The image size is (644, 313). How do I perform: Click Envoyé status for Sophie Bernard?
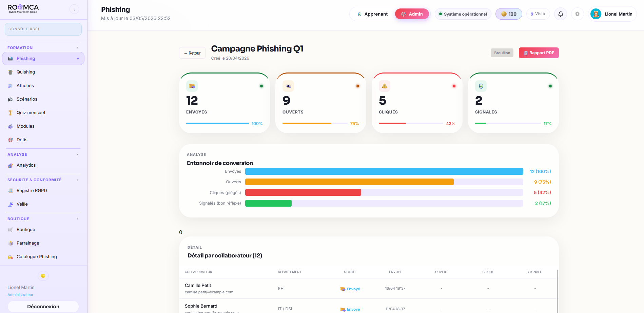pos(350,309)
